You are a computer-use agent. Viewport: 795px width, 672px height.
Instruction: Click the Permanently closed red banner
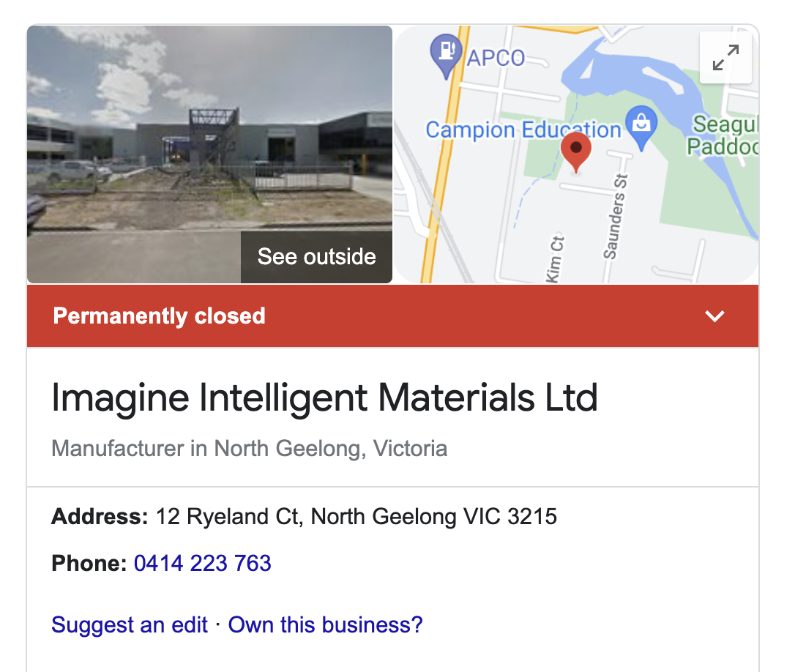(392, 316)
